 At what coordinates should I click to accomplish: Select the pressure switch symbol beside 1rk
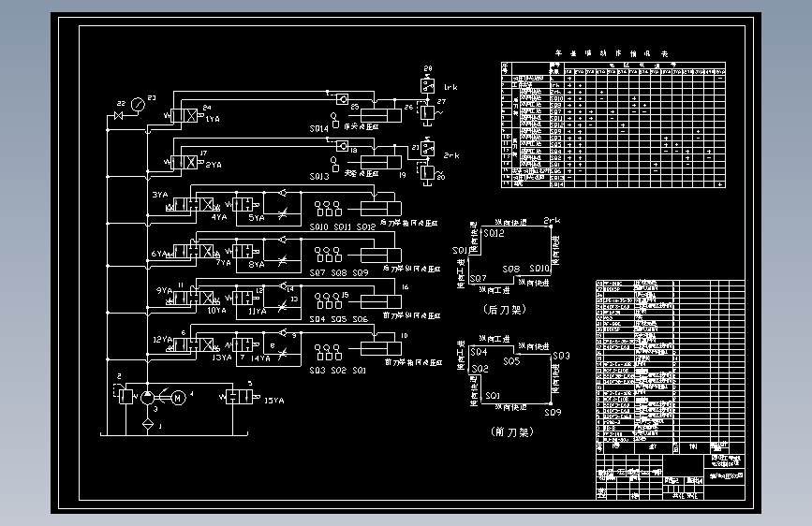pyautogui.click(x=428, y=85)
